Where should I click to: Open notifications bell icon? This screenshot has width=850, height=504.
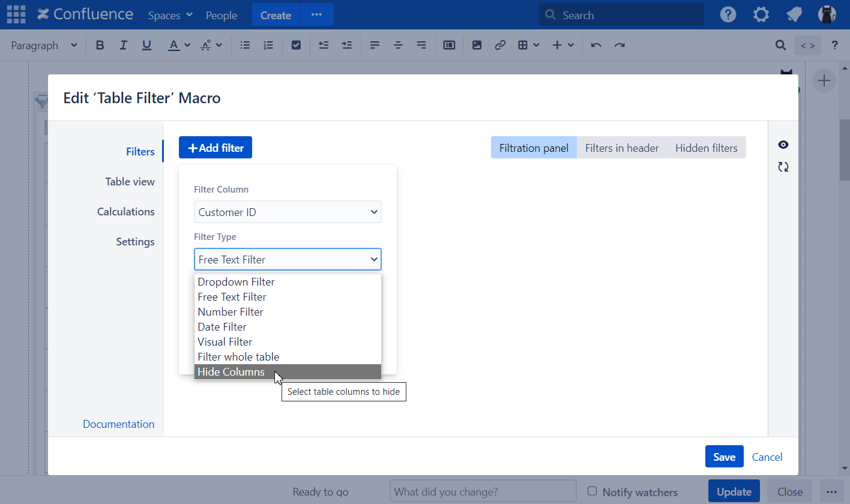[794, 15]
